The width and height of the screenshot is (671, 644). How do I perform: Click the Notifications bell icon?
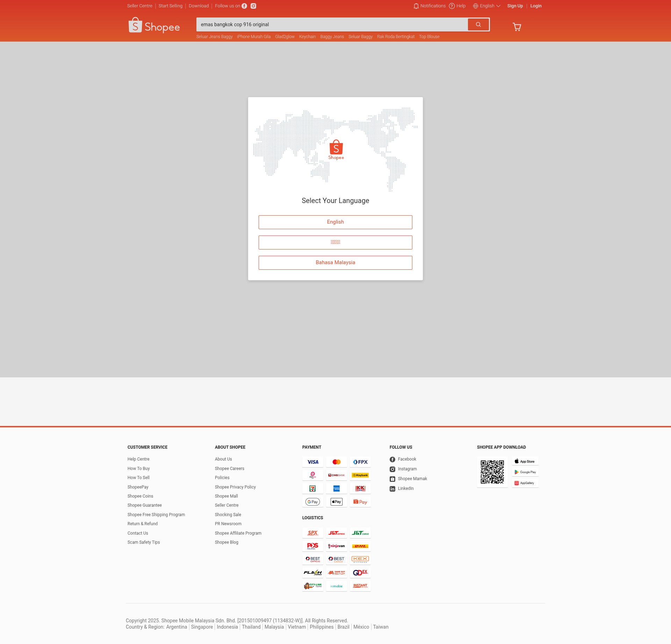pos(416,6)
